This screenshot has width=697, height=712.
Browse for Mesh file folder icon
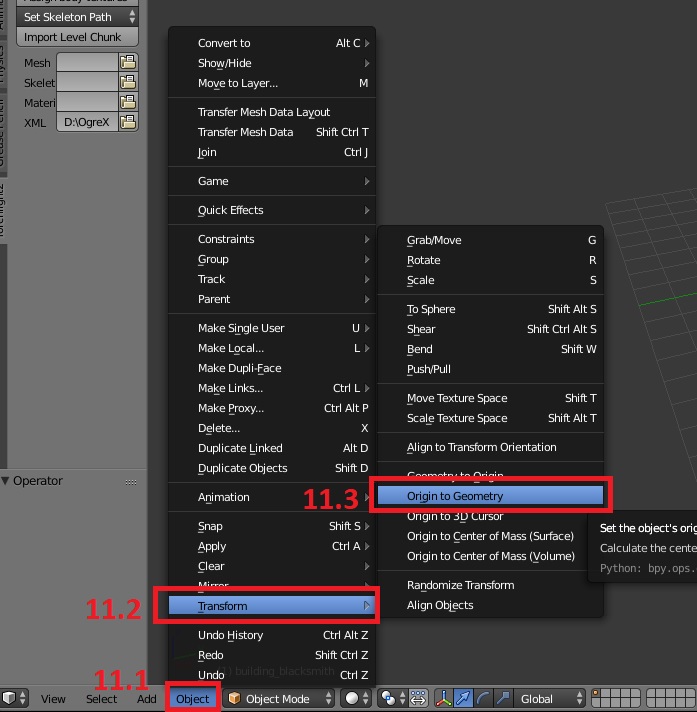pos(129,62)
